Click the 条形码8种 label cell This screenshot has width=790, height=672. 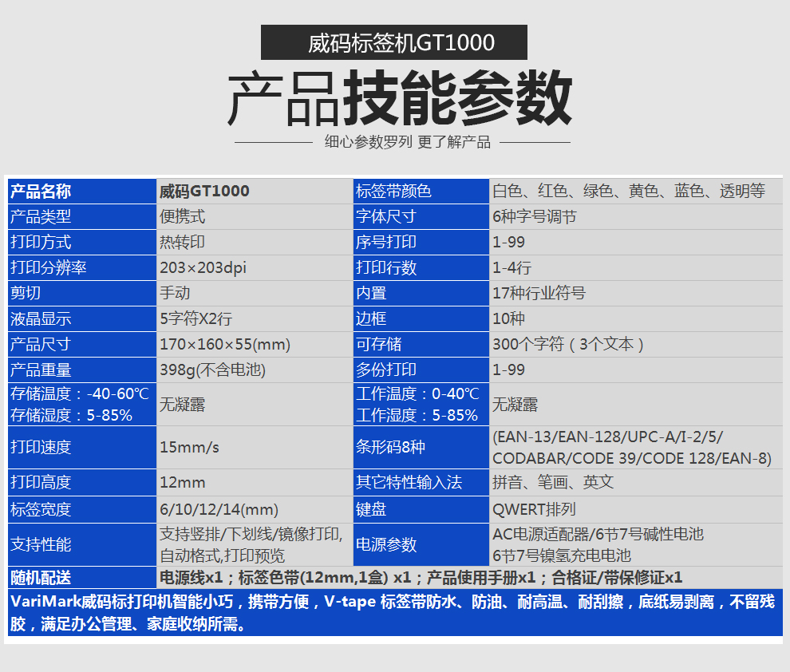click(421, 448)
